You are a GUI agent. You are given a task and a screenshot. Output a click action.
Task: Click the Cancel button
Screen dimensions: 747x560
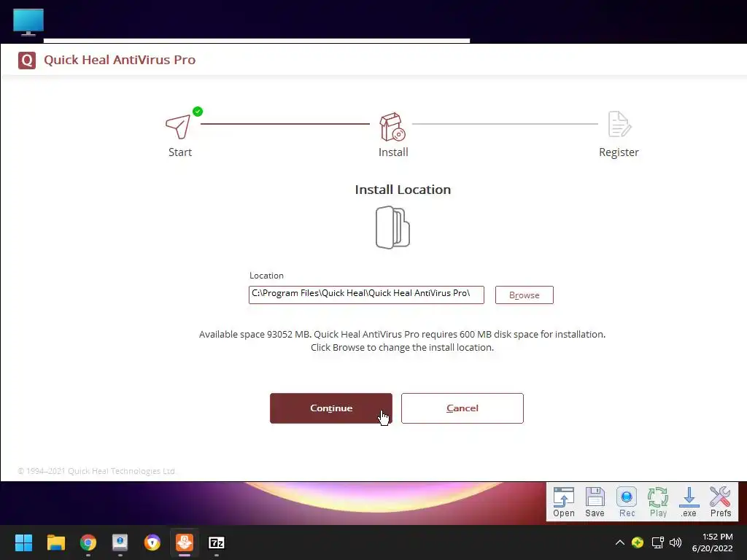[462, 408]
